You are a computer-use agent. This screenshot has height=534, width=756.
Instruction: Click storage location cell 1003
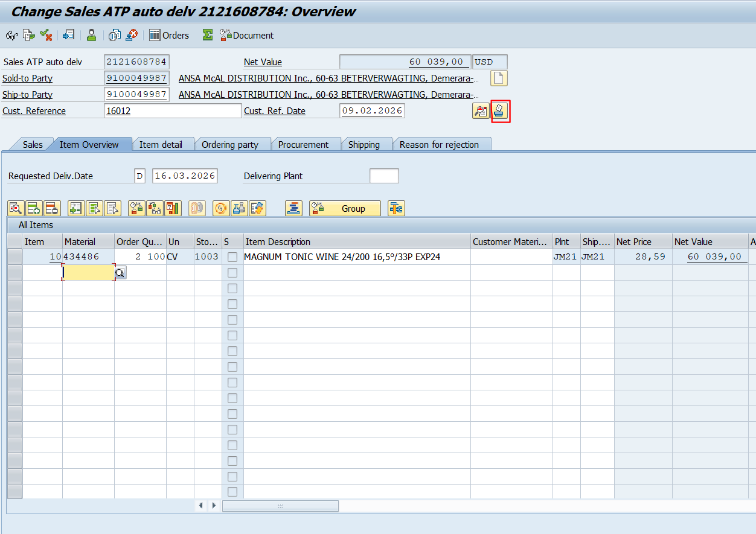(208, 257)
